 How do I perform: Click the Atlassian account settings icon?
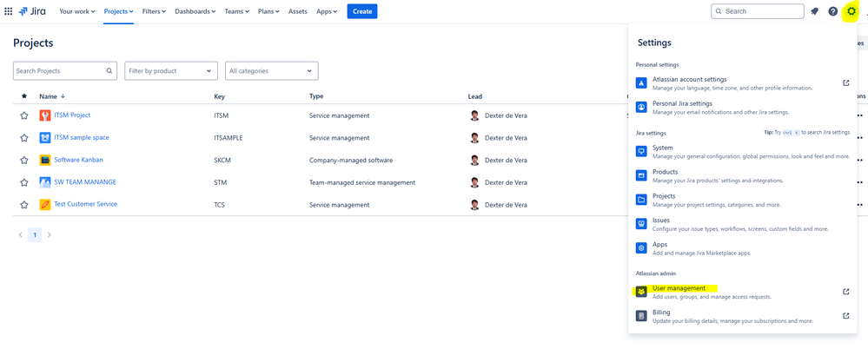tap(641, 82)
